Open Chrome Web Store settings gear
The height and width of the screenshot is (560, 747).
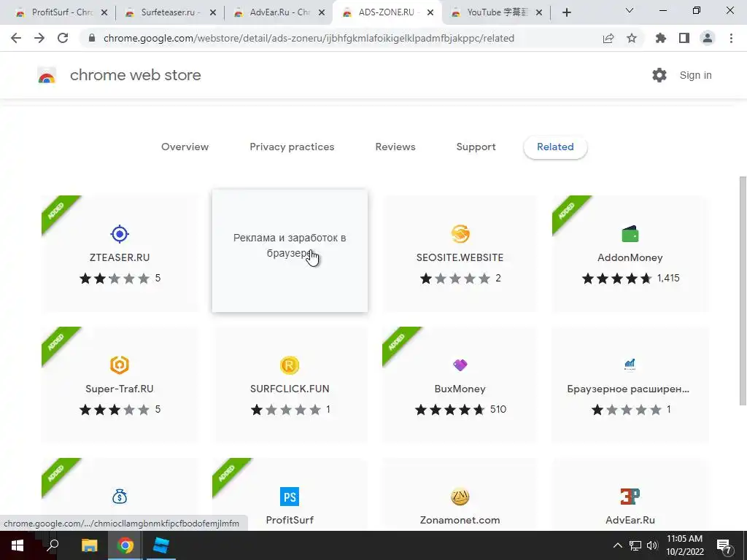(x=659, y=75)
